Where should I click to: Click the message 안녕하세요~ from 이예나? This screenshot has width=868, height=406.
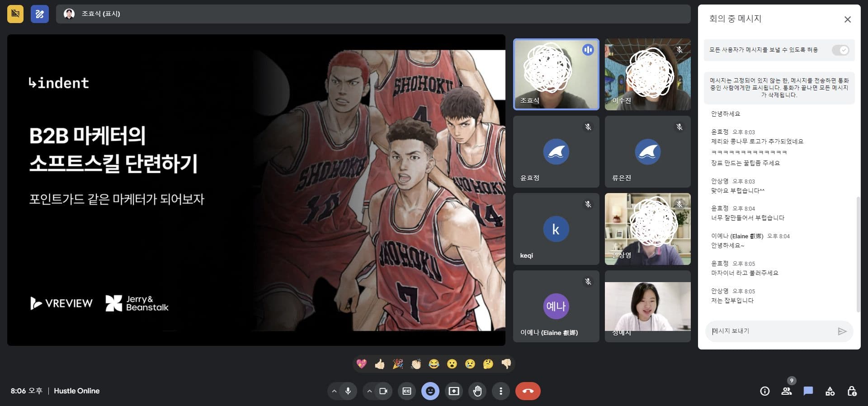pyautogui.click(x=728, y=245)
